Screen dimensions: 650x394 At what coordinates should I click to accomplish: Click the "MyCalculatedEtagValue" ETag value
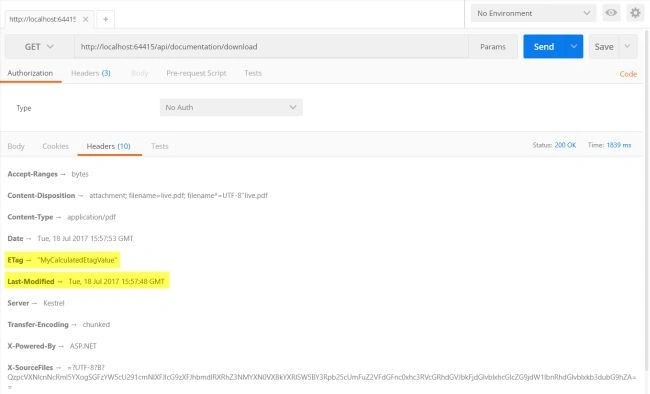click(x=78, y=260)
